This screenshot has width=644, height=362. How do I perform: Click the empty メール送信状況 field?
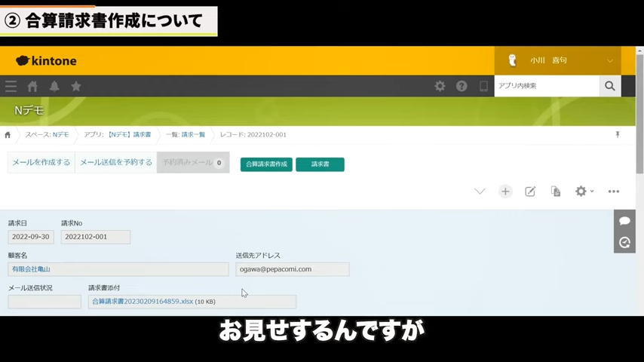[44, 302]
